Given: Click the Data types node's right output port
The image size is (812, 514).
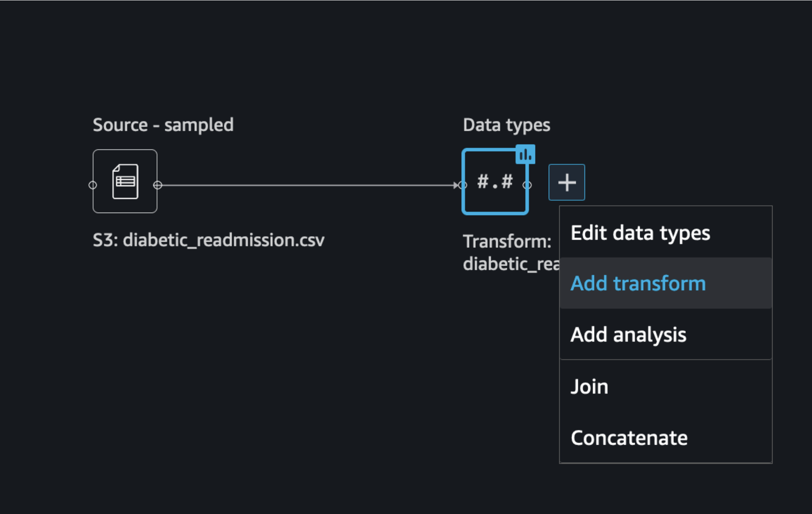Looking at the screenshot, I should pos(527,185).
